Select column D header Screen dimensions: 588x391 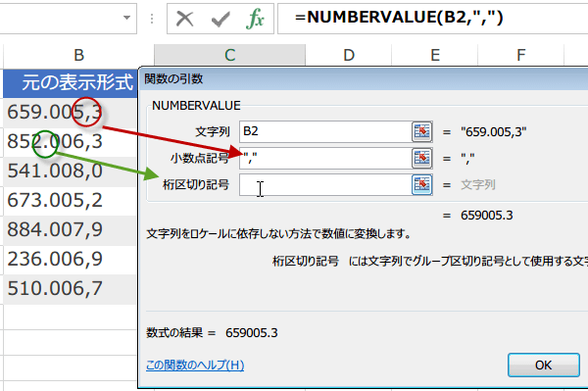349,55
